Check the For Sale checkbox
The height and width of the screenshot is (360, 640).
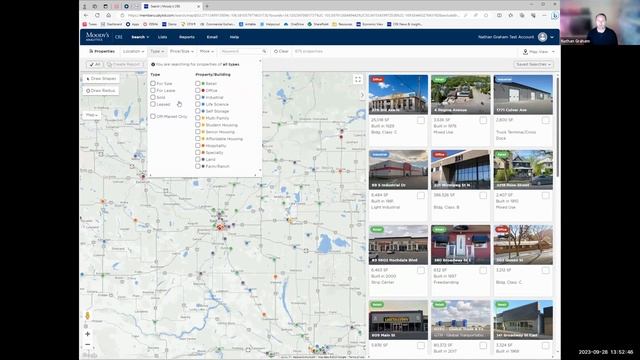coord(153,83)
